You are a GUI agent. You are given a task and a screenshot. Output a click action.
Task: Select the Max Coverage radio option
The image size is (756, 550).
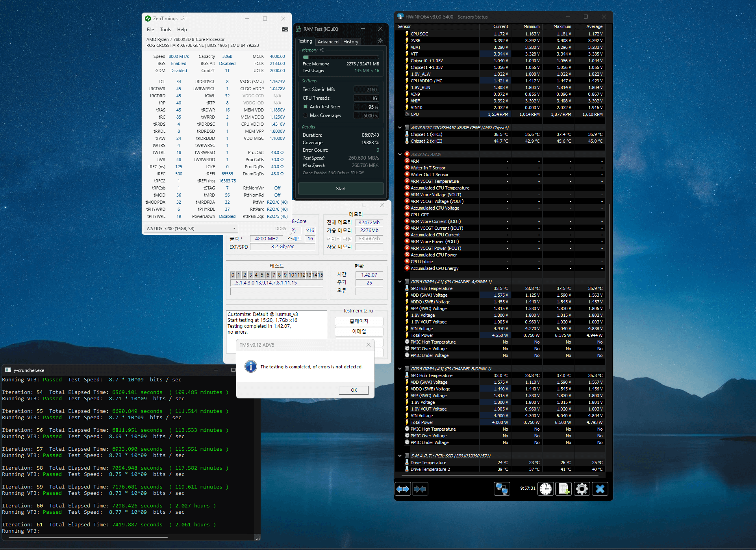pyautogui.click(x=306, y=115)
